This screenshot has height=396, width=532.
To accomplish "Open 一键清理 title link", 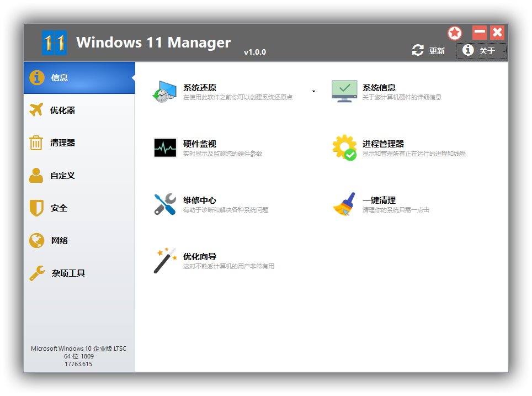I will 379,200.
